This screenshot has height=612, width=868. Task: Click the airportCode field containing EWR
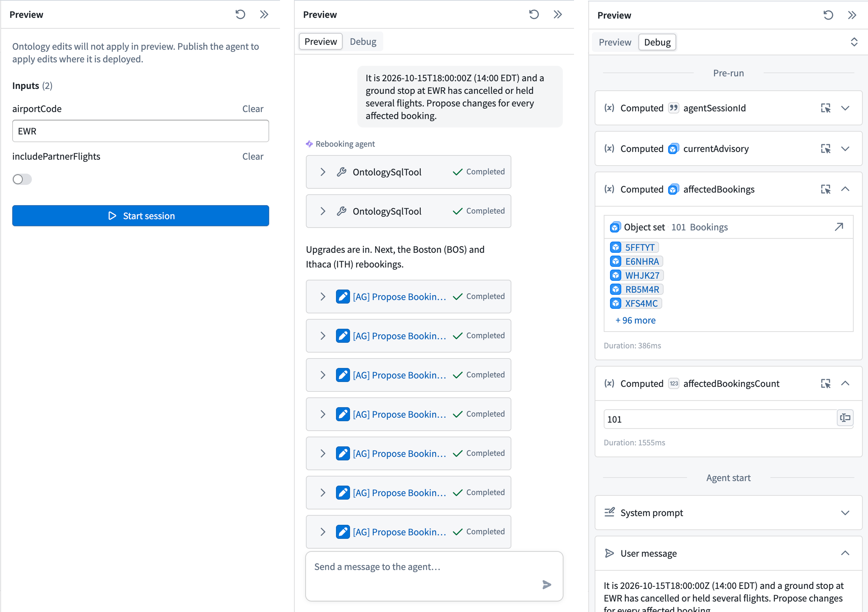[x=141, y=131]
